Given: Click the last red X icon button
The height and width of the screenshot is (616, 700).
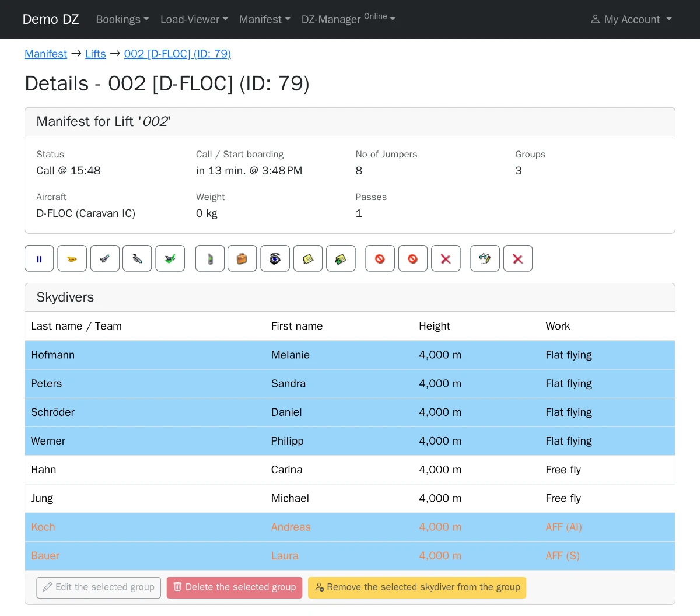Looking at the screenshot, I should (518, 258).
